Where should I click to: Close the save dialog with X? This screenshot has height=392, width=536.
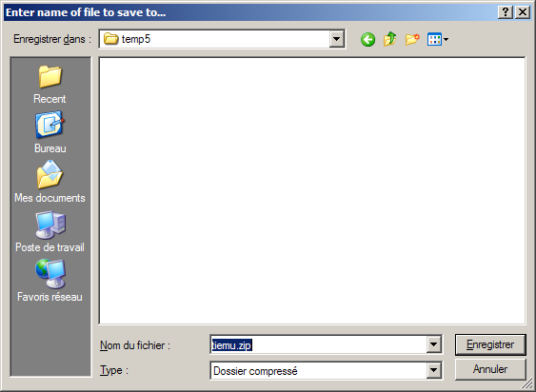pyautogui.click(x=523, y=12)
